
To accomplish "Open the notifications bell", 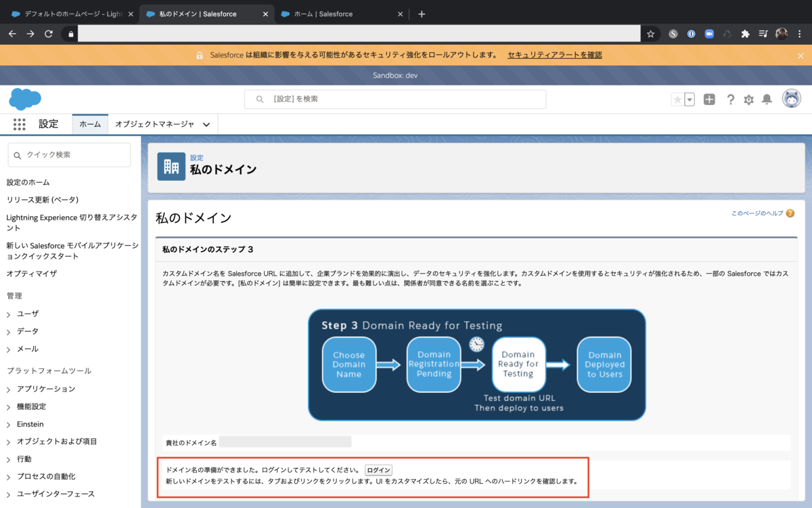I will 767,100.
